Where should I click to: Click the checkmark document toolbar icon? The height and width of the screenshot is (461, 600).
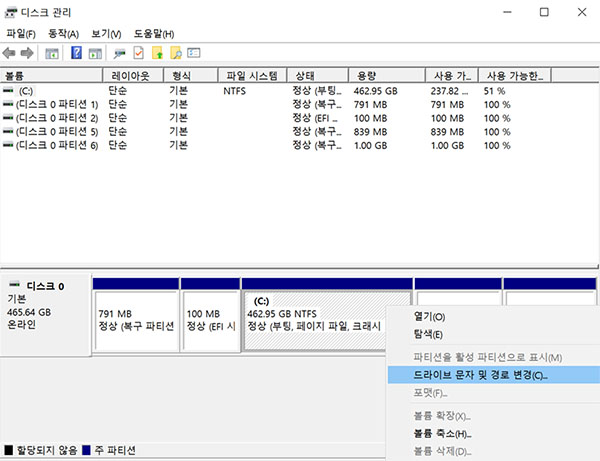(x=139, y=53)
